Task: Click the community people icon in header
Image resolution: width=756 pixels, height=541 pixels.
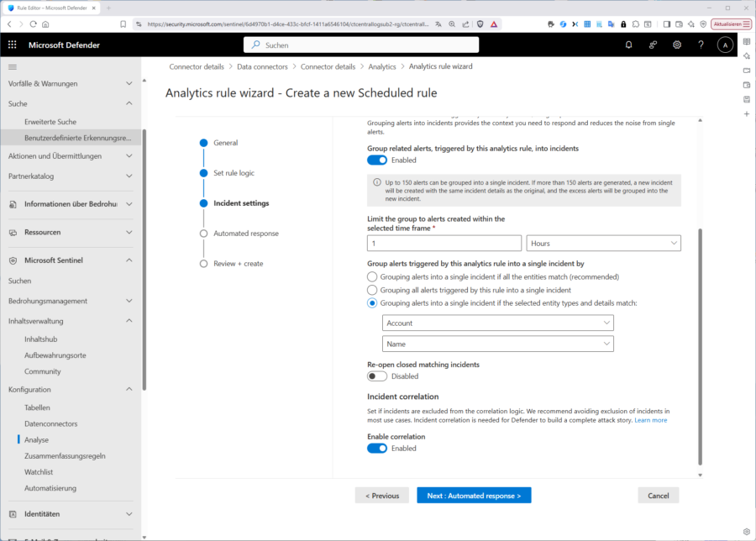Action: (653, 45)
